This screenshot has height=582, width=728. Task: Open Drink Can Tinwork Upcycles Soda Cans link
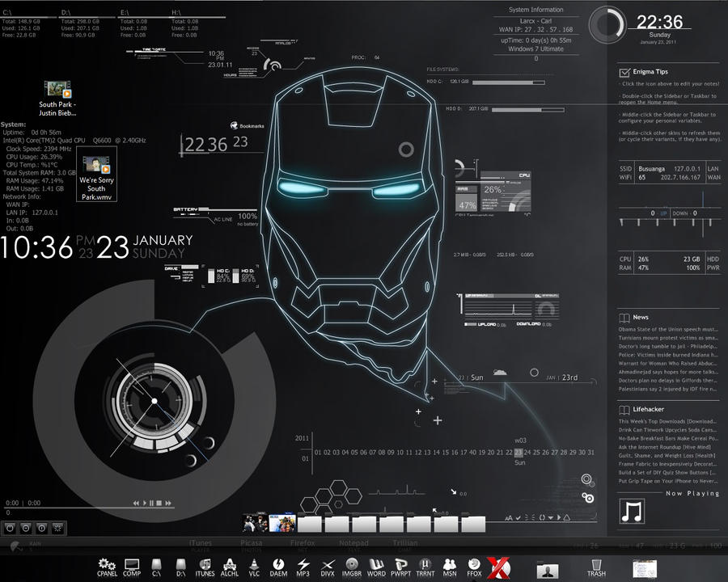click(668, 430)
